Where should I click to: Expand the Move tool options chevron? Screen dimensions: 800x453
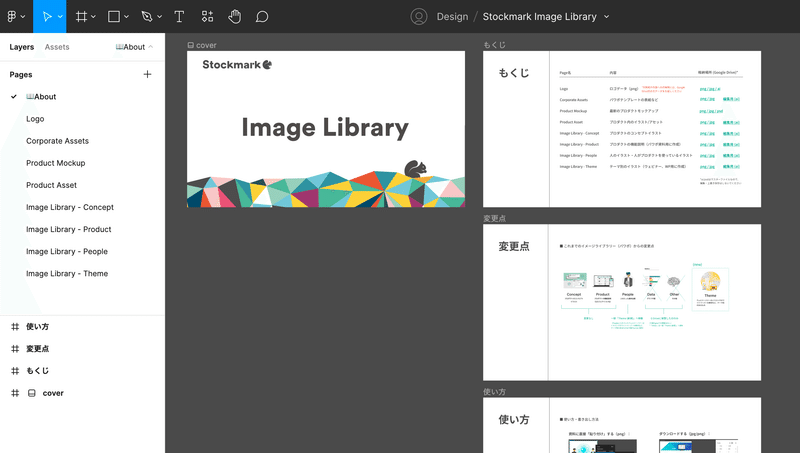(60, 17)
